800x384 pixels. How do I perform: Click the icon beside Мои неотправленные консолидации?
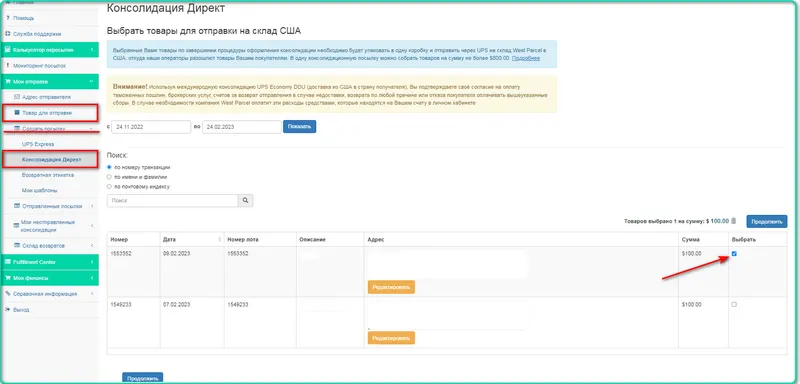tap(17, 225)
